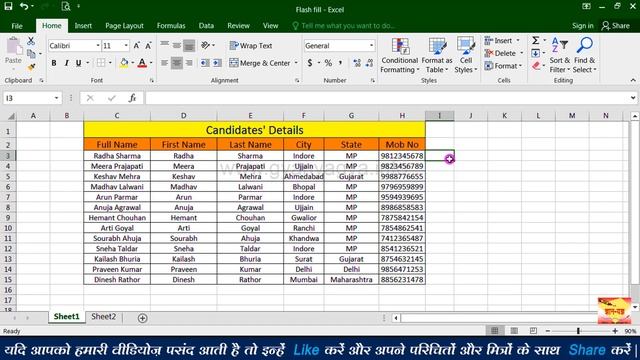The width and height of the screenshot is (640, 360).
Task: Toggle Italic formatting
Action: point(66,63)
